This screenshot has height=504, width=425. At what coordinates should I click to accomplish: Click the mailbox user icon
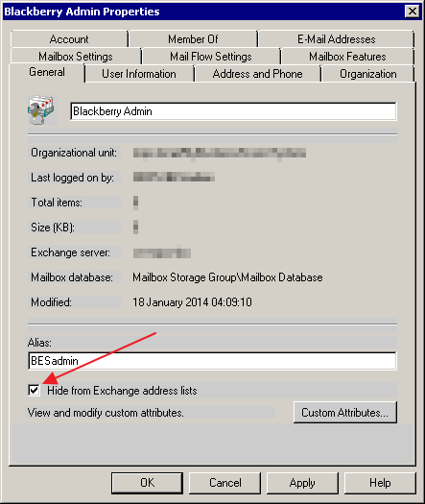click(x=41, y=110)
